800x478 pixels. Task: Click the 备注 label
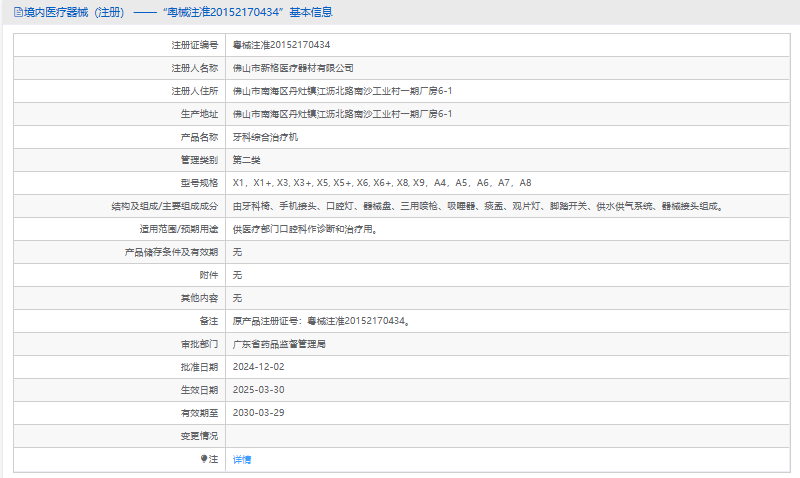(208, 321)
